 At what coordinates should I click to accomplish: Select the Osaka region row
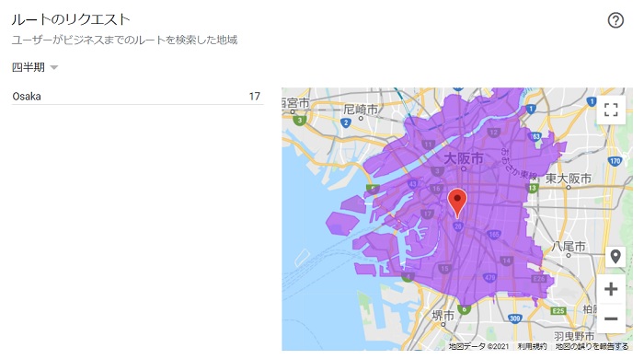point(137,97)
